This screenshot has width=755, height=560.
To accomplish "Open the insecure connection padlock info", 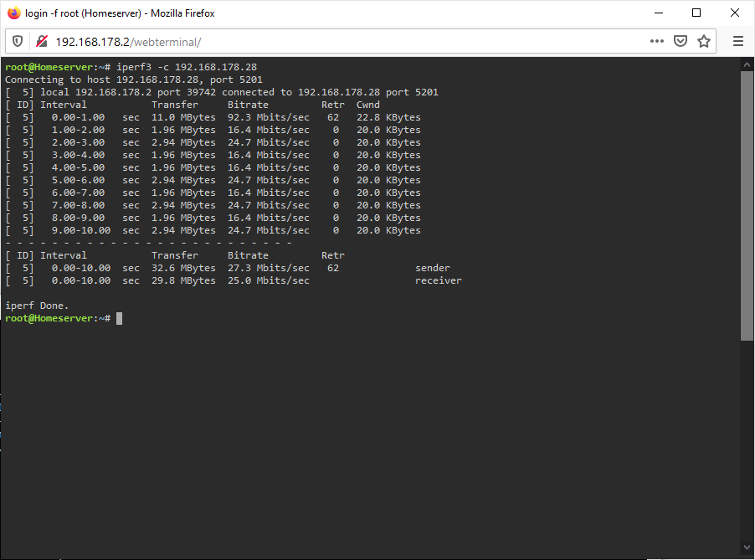I will coord(42,41).
